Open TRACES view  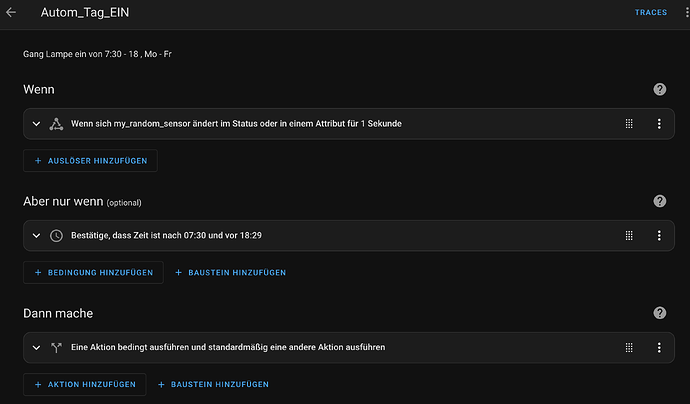[x=650, y=12]
